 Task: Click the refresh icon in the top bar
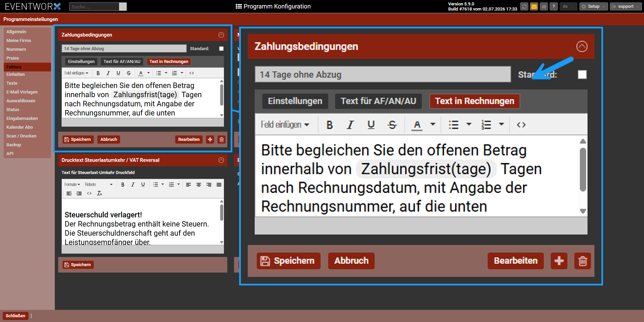(524, 6)
